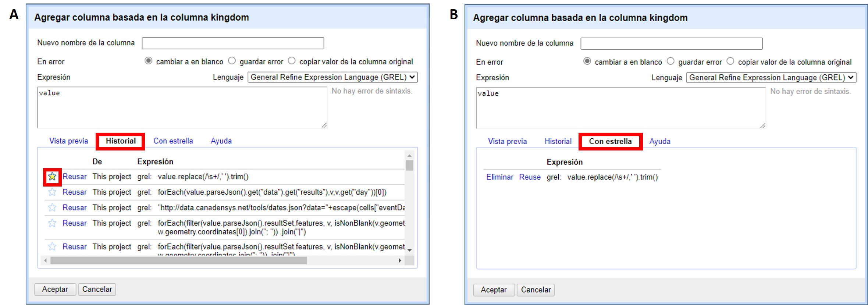Click into the Expresión text area in panel B
868x305 pixels.
pyautogui.click(x=621, y=108)
